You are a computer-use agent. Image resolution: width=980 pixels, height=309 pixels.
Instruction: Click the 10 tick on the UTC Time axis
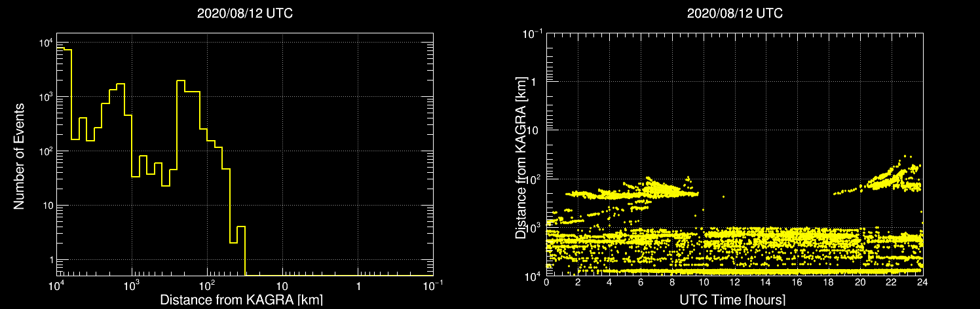[x=704, y=283]
